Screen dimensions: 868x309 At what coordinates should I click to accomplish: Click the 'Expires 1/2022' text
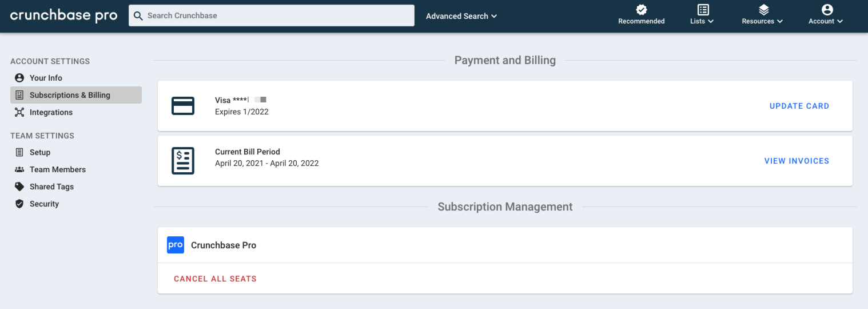[x=242, y=112]
